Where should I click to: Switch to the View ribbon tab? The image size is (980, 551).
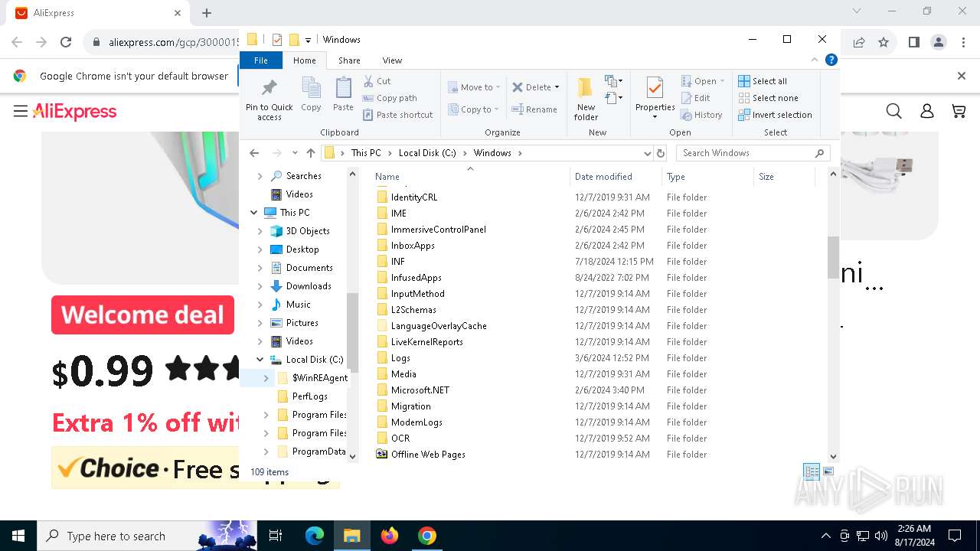[x=392, y=60]
